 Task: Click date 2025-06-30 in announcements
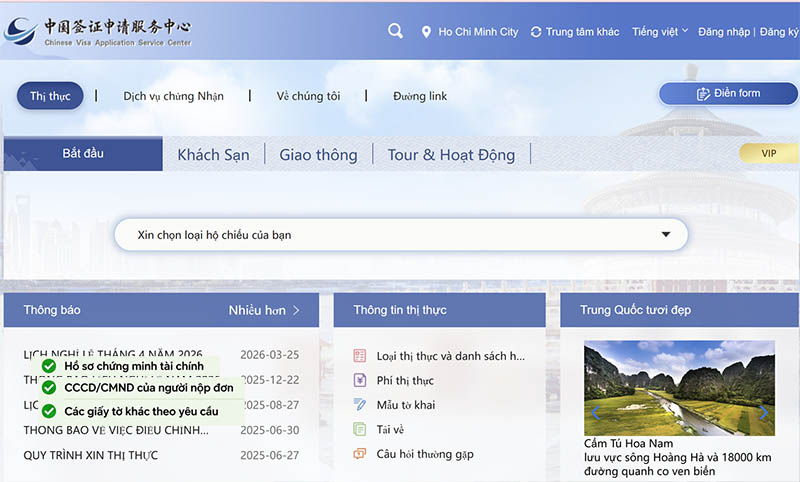269,430
